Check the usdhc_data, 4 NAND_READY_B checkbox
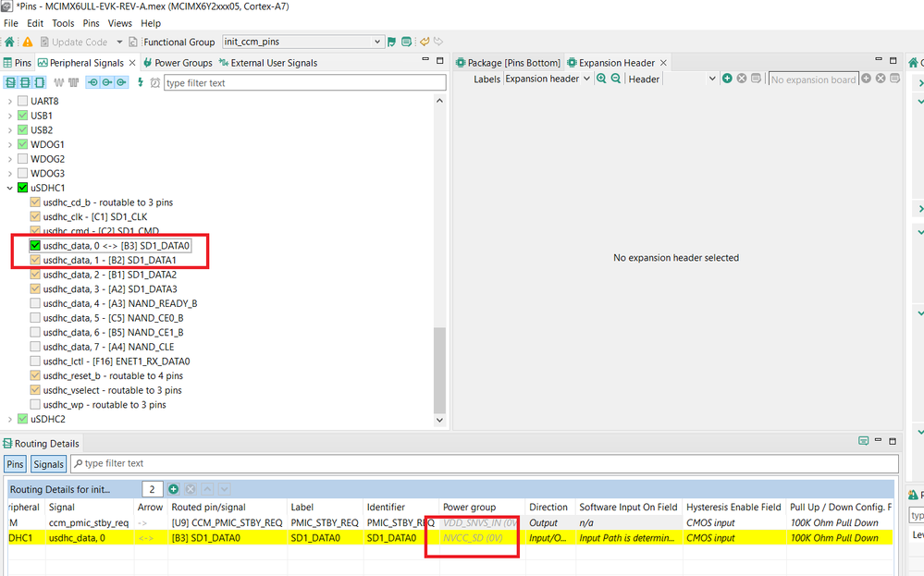Screen dimensions: 924x576 tap(35, 303)
